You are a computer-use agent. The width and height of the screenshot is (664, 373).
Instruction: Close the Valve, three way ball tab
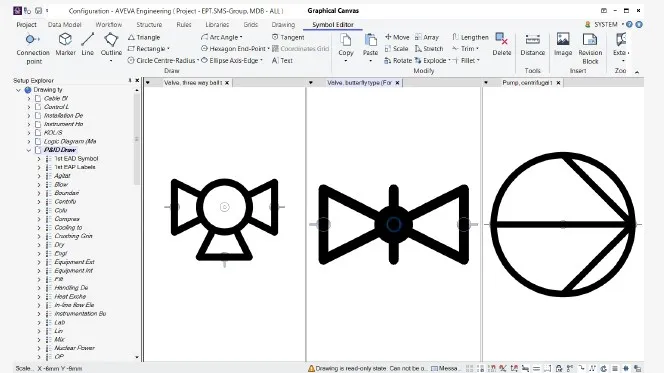tap(227, 83)
